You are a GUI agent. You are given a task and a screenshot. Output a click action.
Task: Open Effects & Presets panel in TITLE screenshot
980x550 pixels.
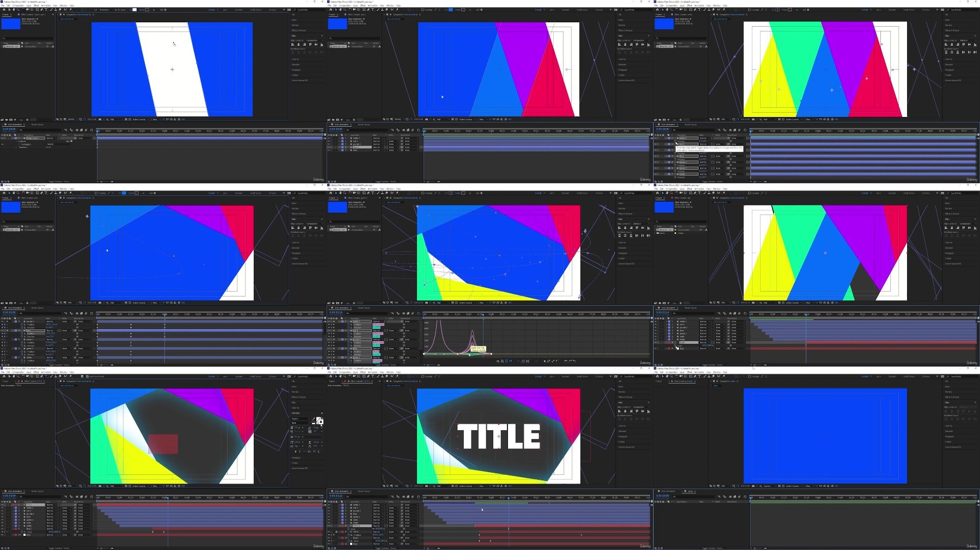[626, 397]
